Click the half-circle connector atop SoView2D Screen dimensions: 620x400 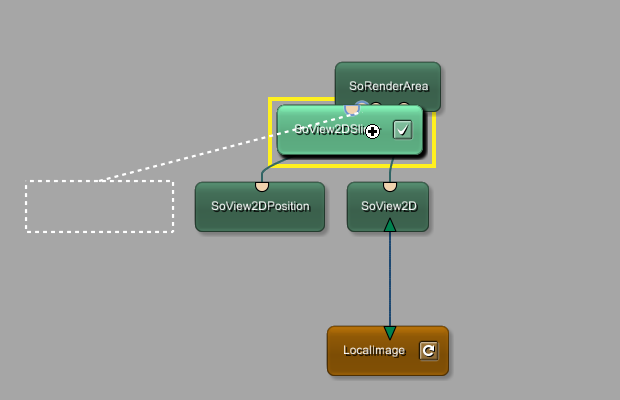pos(390,186)
